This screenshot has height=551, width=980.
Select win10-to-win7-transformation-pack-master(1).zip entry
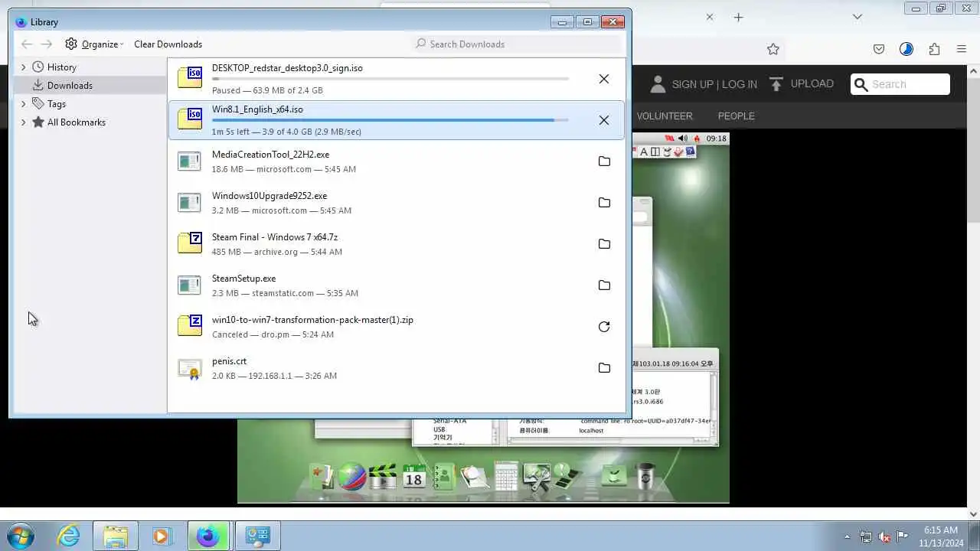pyautogui.click(x=312, y=320)
